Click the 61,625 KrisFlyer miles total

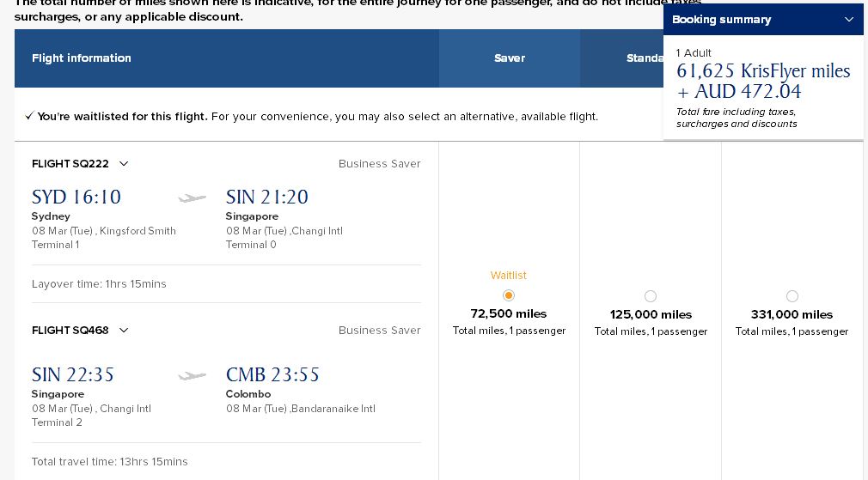[x=763, y=70]
